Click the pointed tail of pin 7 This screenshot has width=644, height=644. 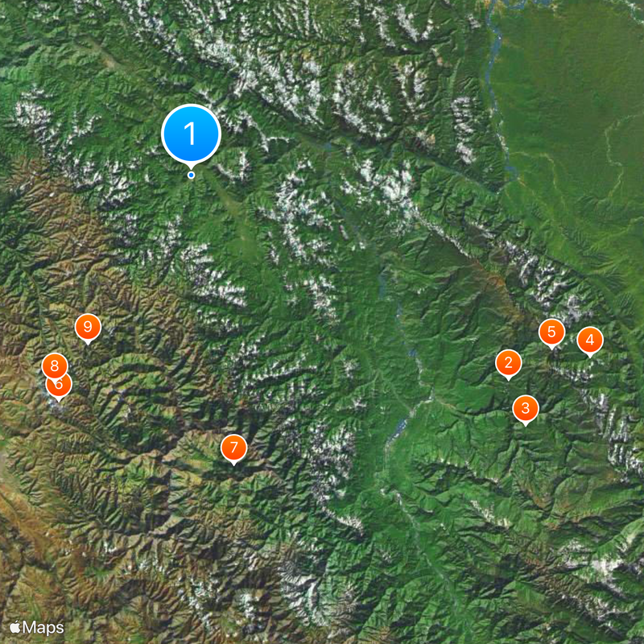click(x=233, y=463)
